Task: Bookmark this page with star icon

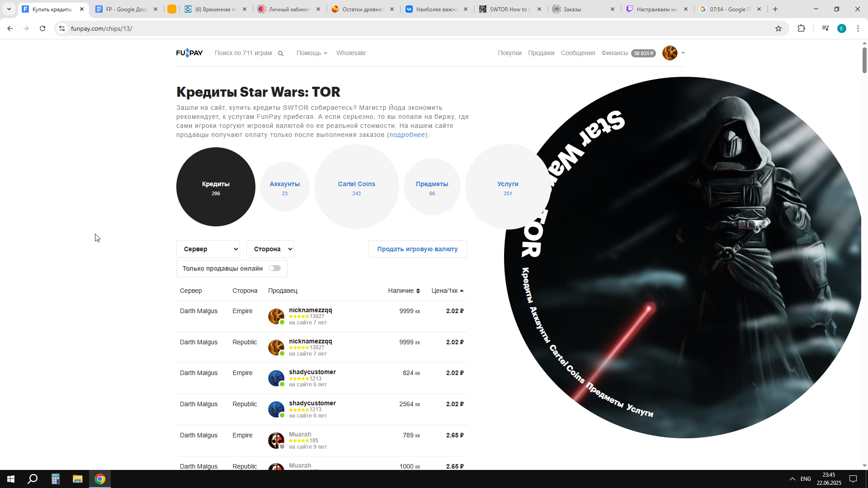Action: point(778,28)
